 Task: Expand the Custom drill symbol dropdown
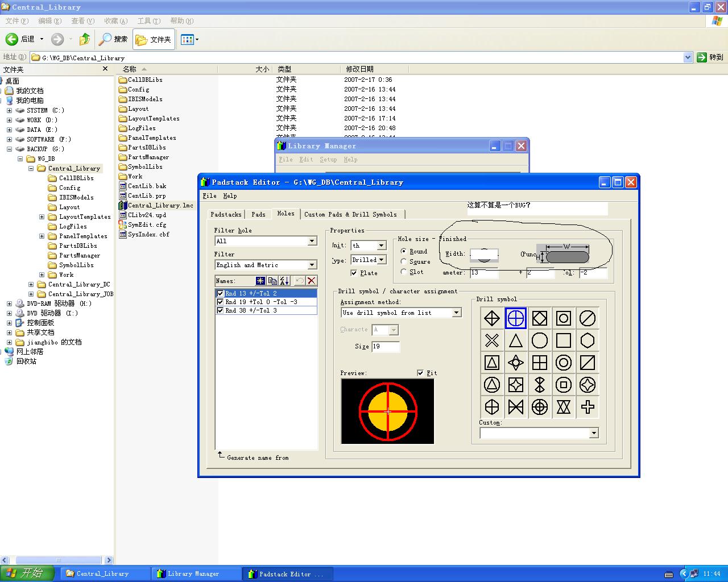pyautogui.click(x=594, y=434)
